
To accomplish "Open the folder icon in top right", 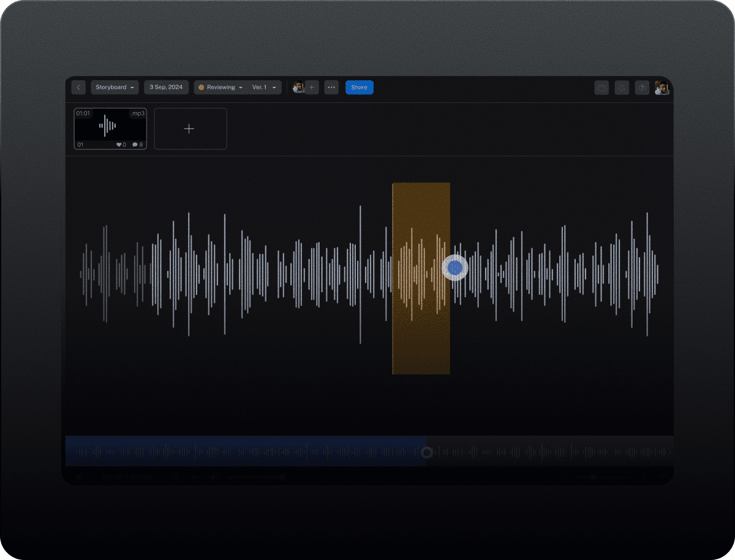I will tap(601, 88).
